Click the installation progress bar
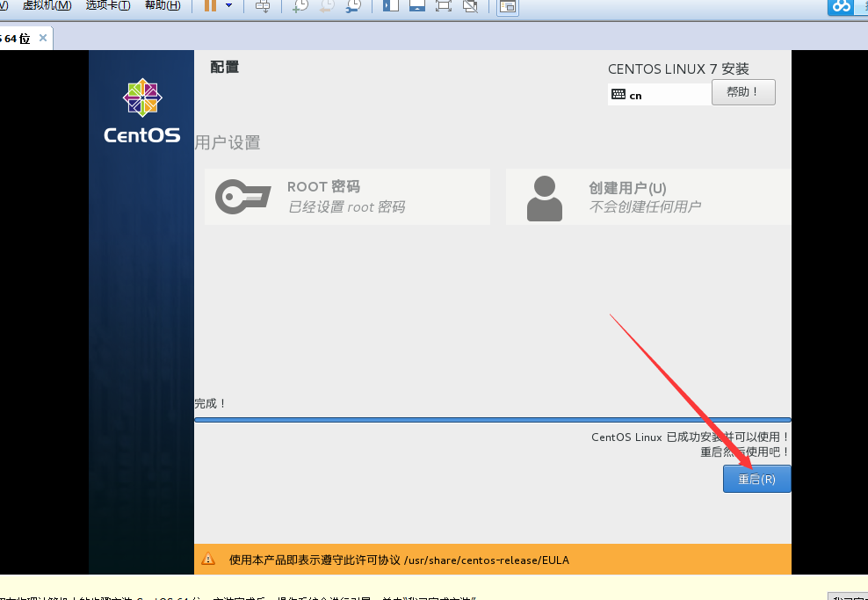Viewport: 868px width, 600px height. (493, 420)
